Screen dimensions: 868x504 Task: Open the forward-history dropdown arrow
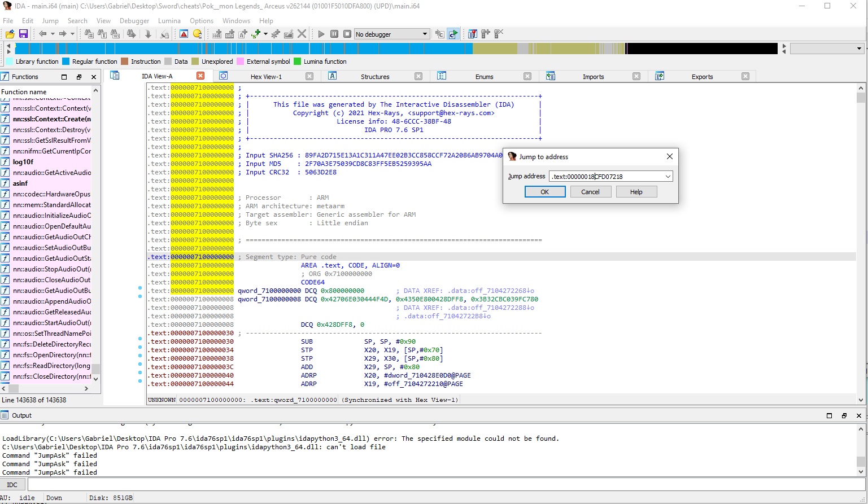pos(72,34)
